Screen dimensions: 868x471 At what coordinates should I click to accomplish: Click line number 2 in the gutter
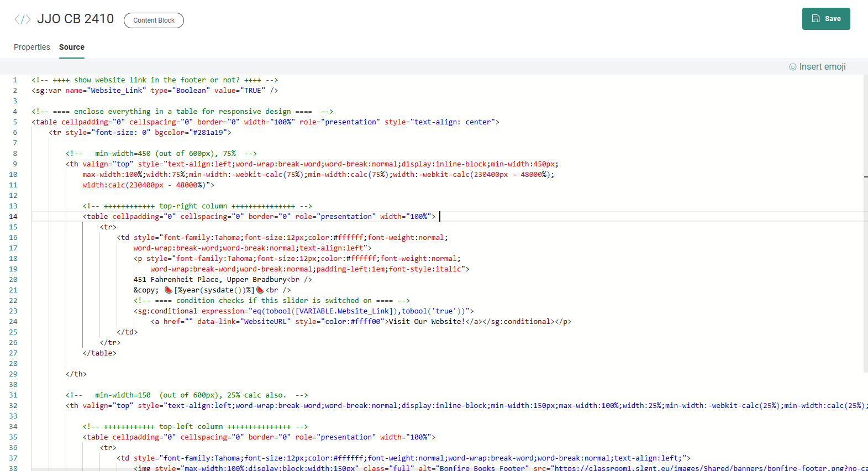[x=15, y=91]
